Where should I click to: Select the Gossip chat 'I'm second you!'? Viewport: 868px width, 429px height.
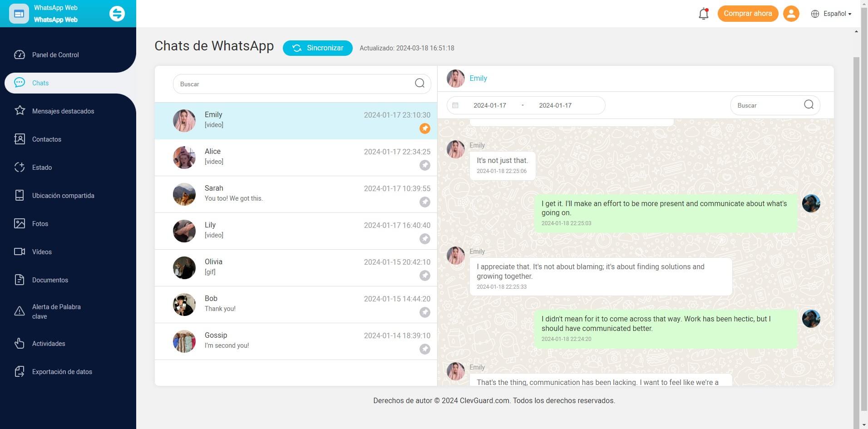296,341
